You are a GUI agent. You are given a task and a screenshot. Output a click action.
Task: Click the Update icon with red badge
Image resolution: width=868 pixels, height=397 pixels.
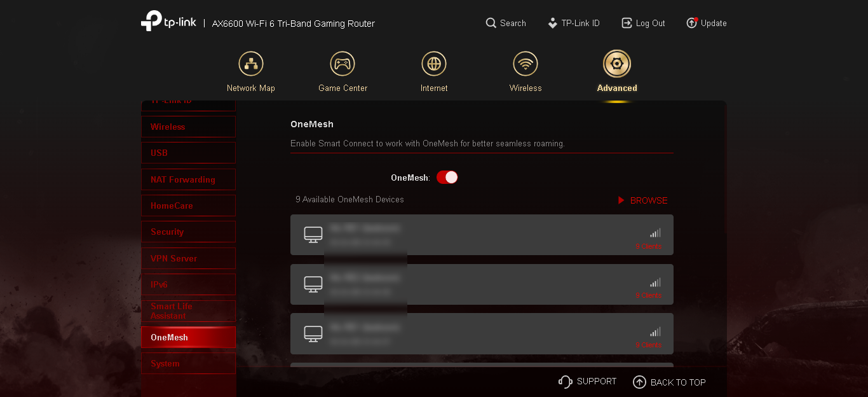tap(692, 23)
